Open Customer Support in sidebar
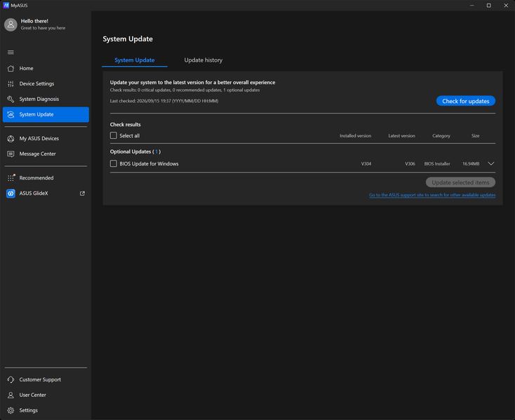 coord(46,379)
